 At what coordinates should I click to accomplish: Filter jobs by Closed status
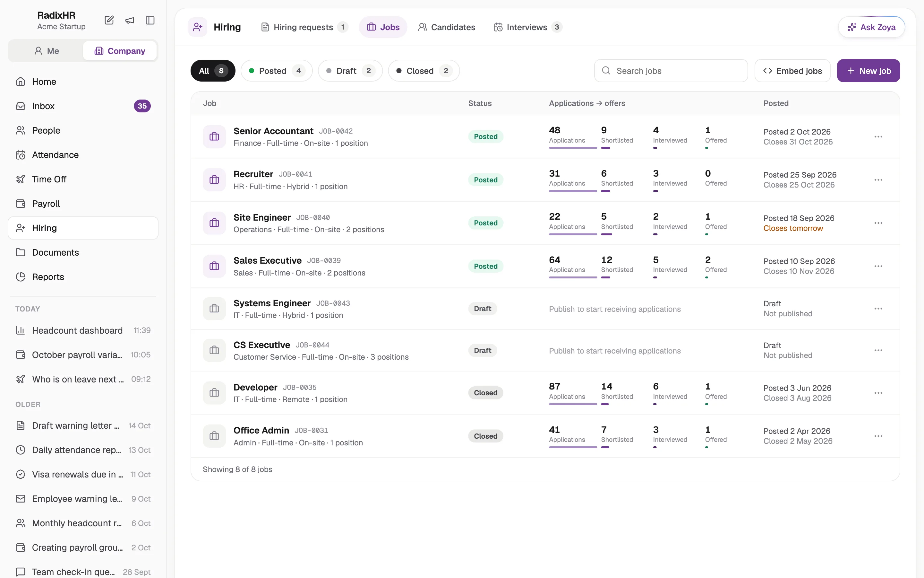point(424,71)
